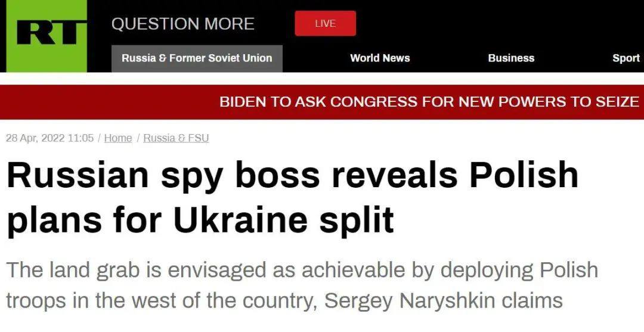Click the 28 Apr, 2022 timestamp
Image resolution: width=644 pixels, height=332 pixels.
49,138
